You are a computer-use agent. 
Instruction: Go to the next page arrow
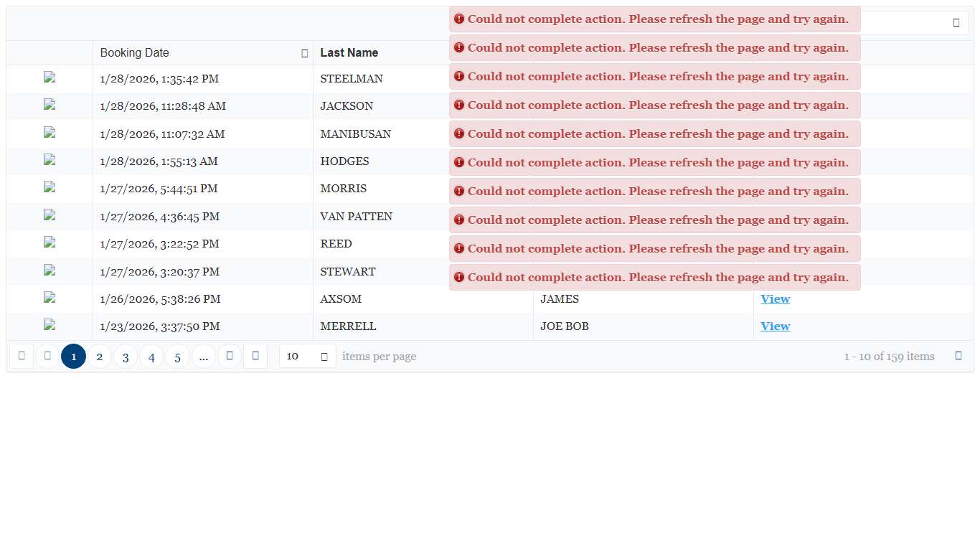230,356
